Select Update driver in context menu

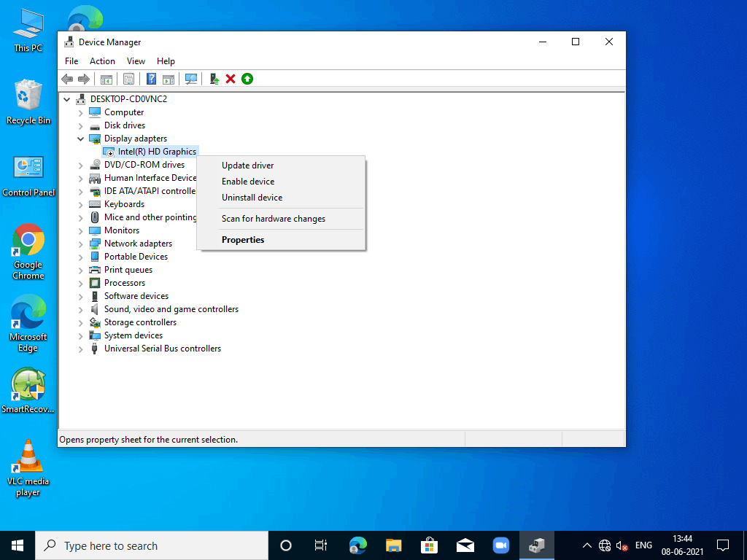[x=248, y=166]
